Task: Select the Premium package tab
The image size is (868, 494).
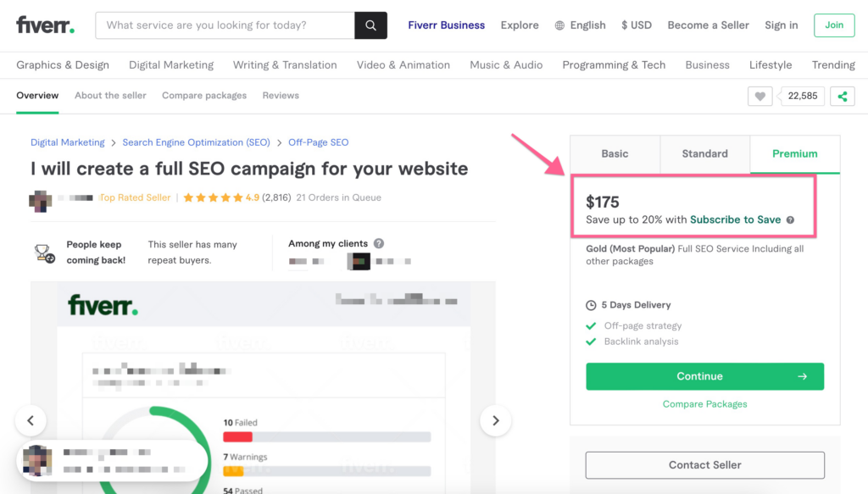Action: coord(795,153)
